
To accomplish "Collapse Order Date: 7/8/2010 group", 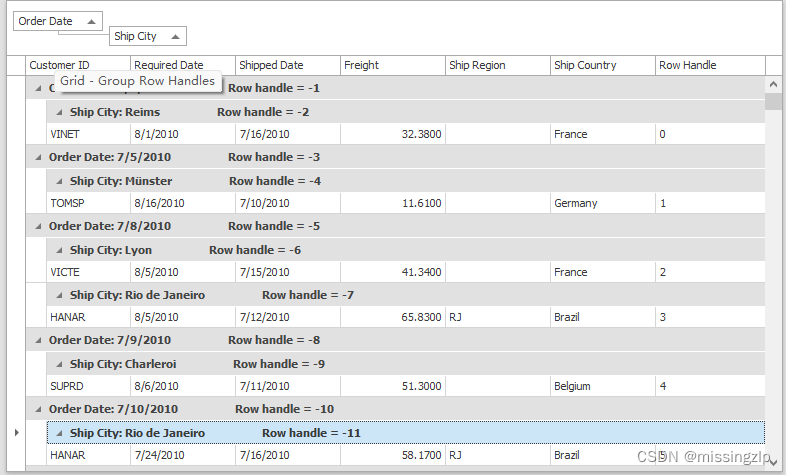I will (x=38, y=226).
